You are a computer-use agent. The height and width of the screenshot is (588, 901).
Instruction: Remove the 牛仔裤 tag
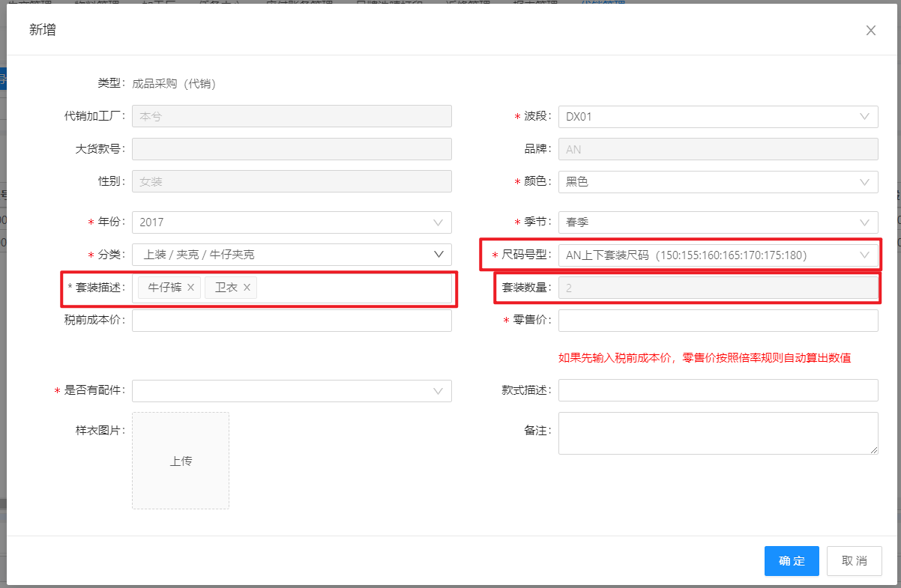pos(190,288)
